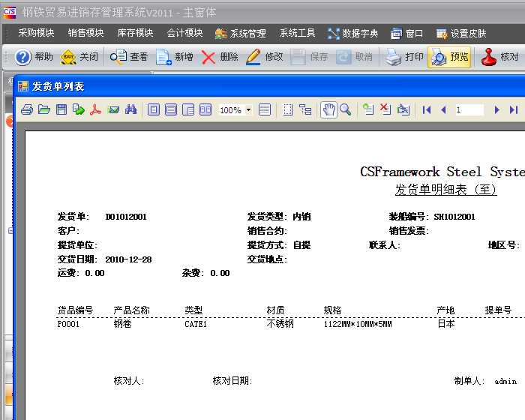The height and width of the screenshot is (420, 525).
Task: Open the 库存模块 menu
Action: pos(135,34)
